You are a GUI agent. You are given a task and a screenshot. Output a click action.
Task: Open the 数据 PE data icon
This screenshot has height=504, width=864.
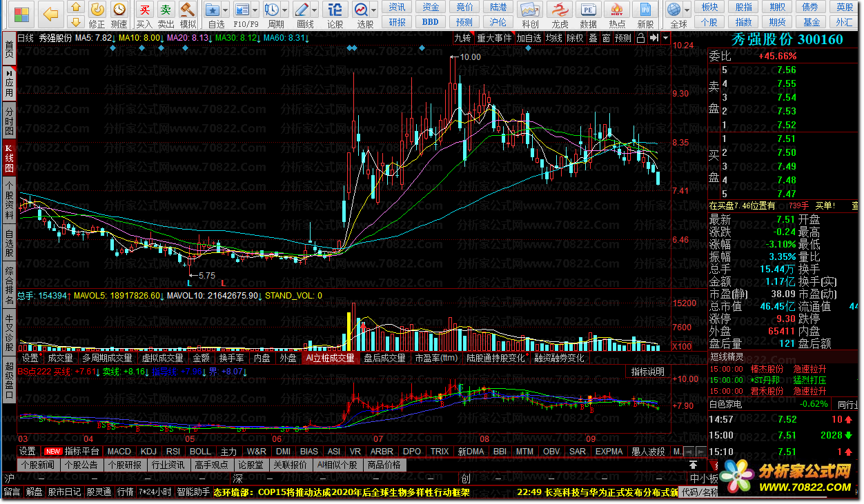point(588,14)
